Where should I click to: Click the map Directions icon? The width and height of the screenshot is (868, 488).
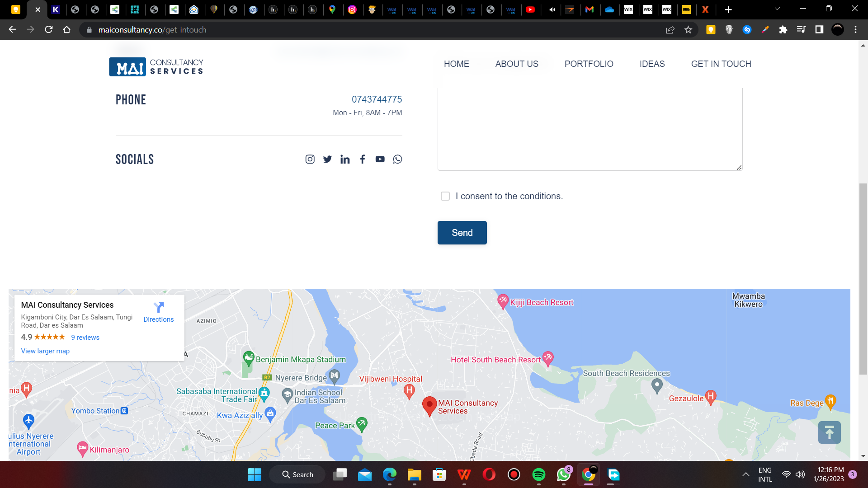158,308
